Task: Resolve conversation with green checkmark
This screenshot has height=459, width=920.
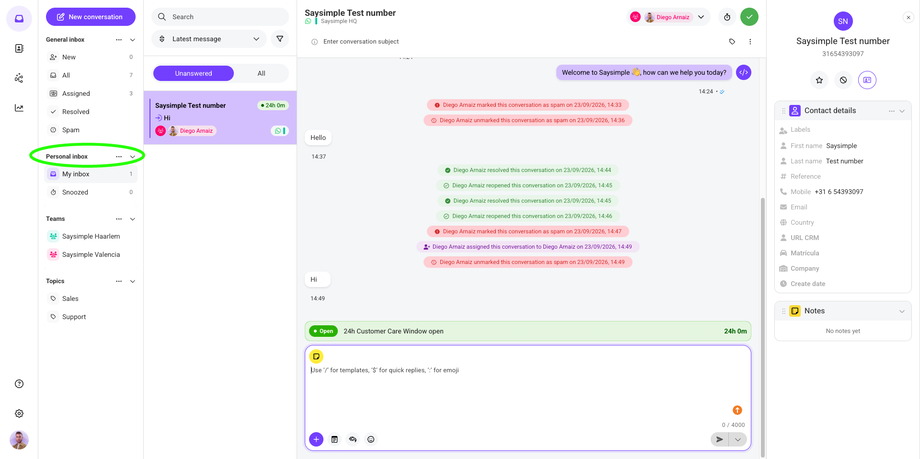Action: click(749, 17)
